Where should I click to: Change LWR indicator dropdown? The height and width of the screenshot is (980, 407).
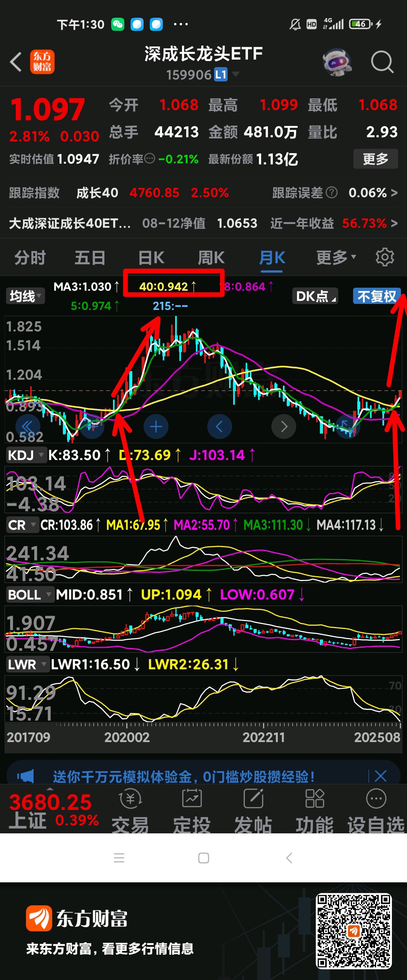click(27, 665)
